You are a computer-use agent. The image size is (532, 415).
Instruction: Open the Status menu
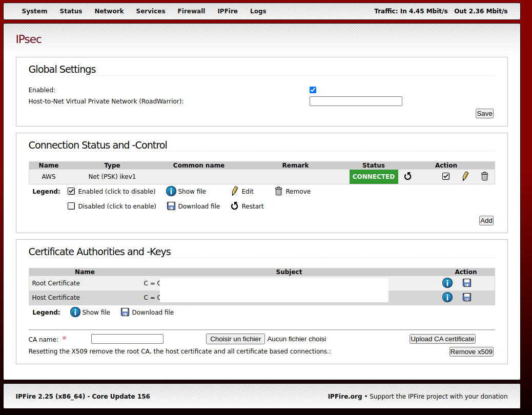click(71, 11)
